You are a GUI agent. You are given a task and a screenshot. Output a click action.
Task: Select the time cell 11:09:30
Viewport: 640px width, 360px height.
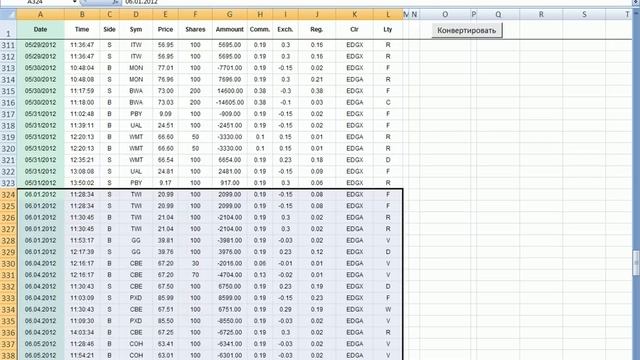point(82,321)
